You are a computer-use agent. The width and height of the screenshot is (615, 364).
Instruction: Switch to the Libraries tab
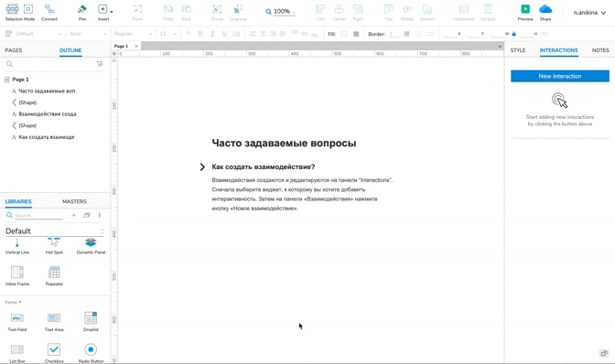(x=18, y=201)
